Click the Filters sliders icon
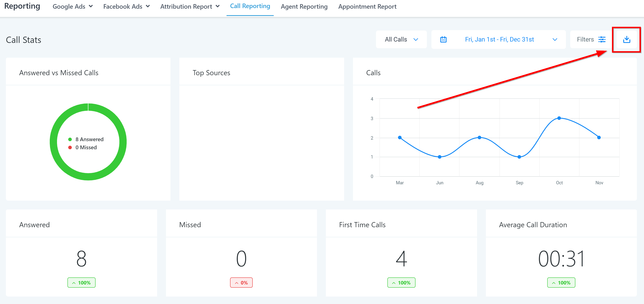644x304 pixels. [x=602, y=40]
